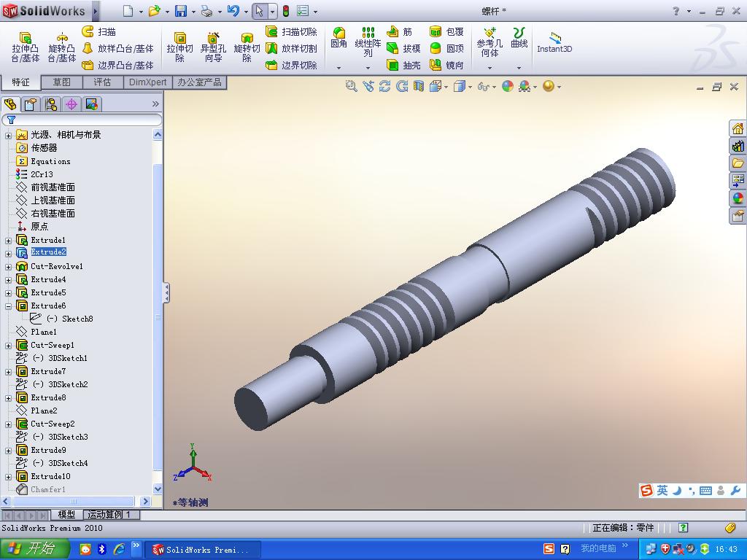Click the Section View icon in view toolbar
This screenshot has width=747, height=560.
click(x=418, y=86)
